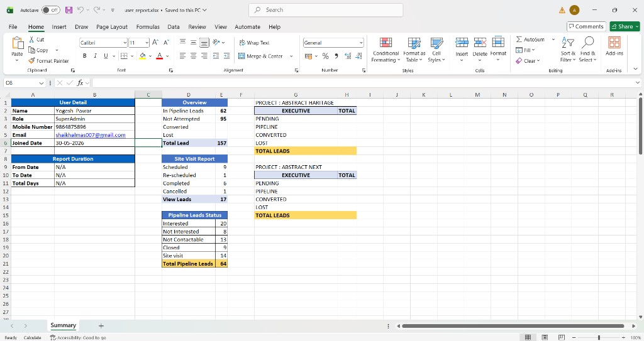Increase font size with larger A icon

pyautogui.click(x=155, y=42)
